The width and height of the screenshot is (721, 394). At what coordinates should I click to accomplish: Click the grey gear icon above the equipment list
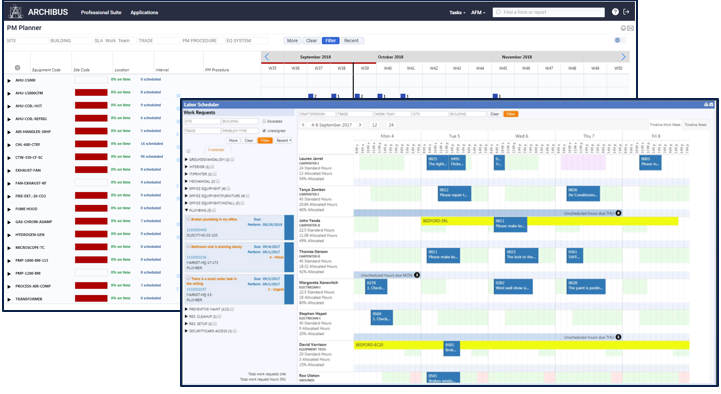click(x=17, y=68)
